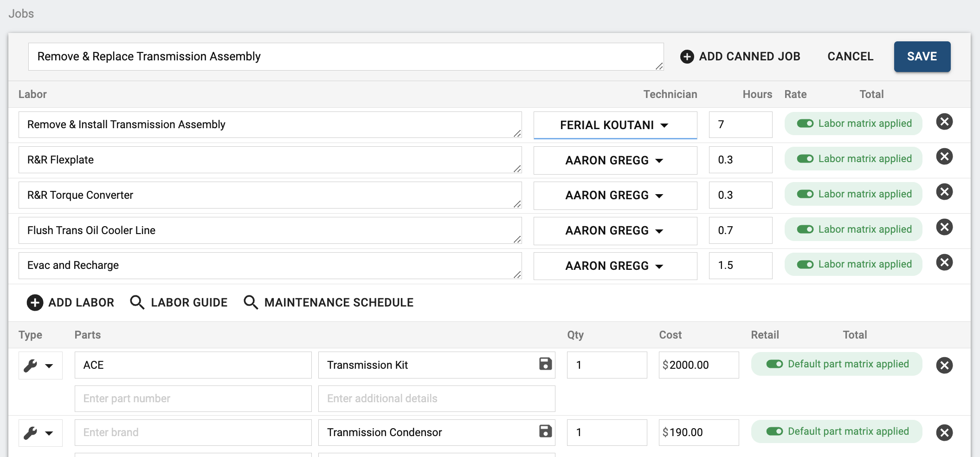
Task: Click the R&R Flexplate description field
Action: 270,160
